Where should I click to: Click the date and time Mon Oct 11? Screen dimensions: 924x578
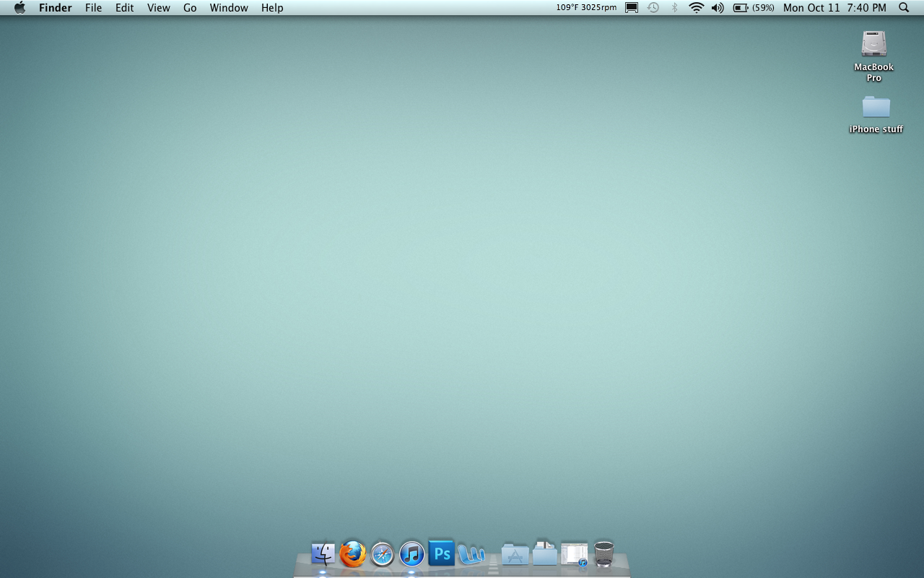click(x=834, y=7)
